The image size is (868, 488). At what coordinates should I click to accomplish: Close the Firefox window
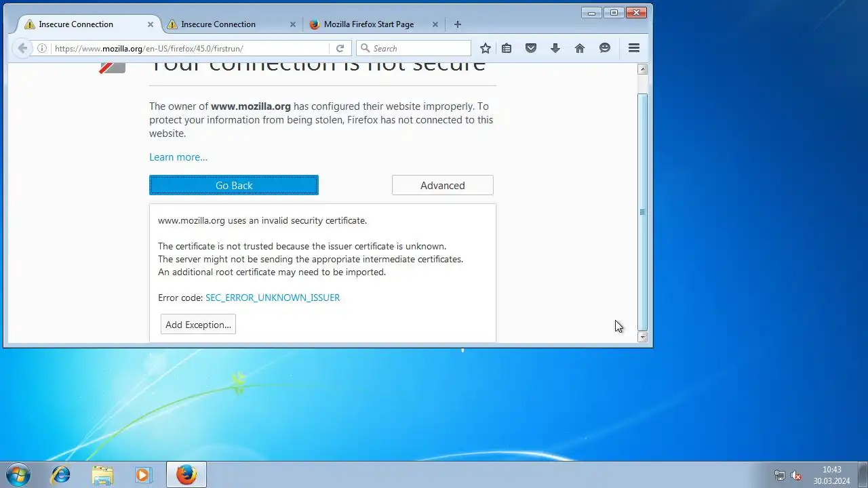point(636,12)
